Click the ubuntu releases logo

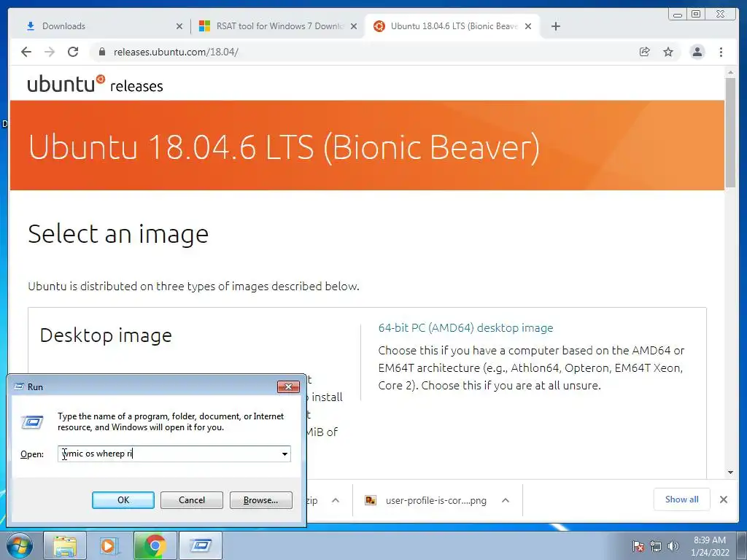pyautogui.click(x=96, y=84)
